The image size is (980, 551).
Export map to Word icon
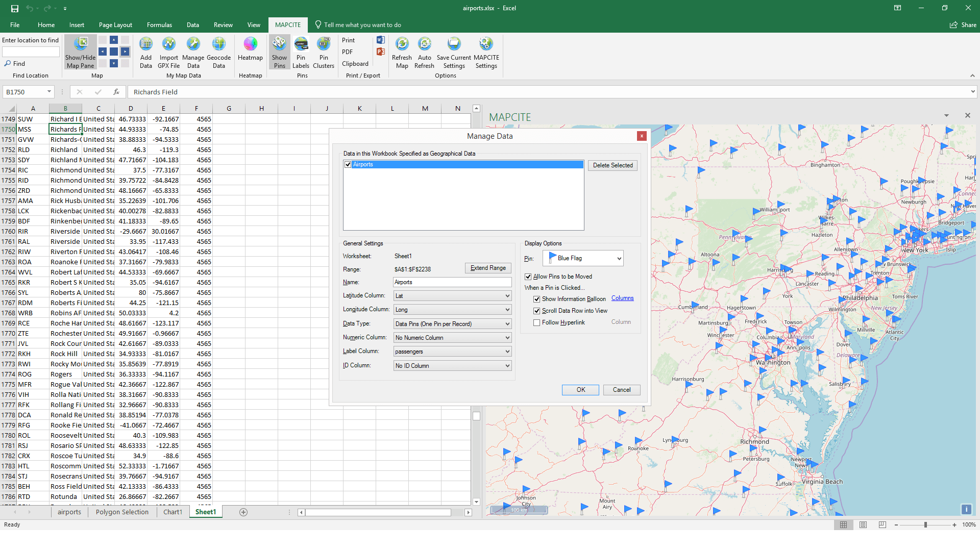point(380,40)
